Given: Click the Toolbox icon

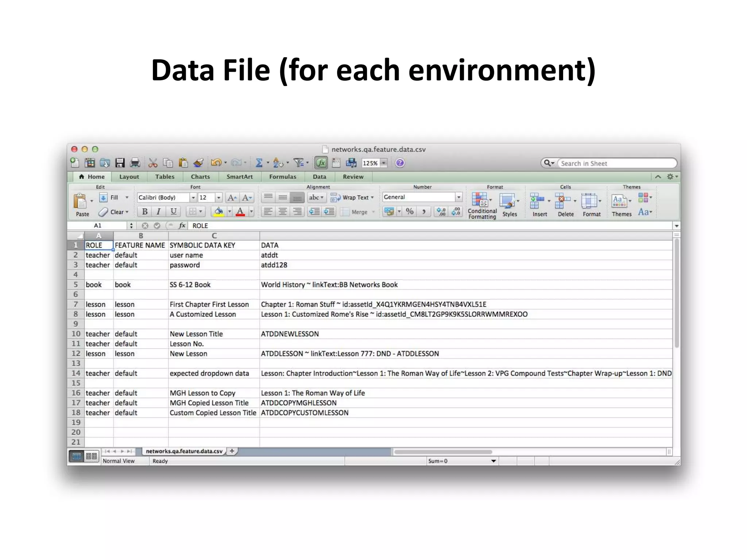Looking at the screenshot, I should (336, 163).
